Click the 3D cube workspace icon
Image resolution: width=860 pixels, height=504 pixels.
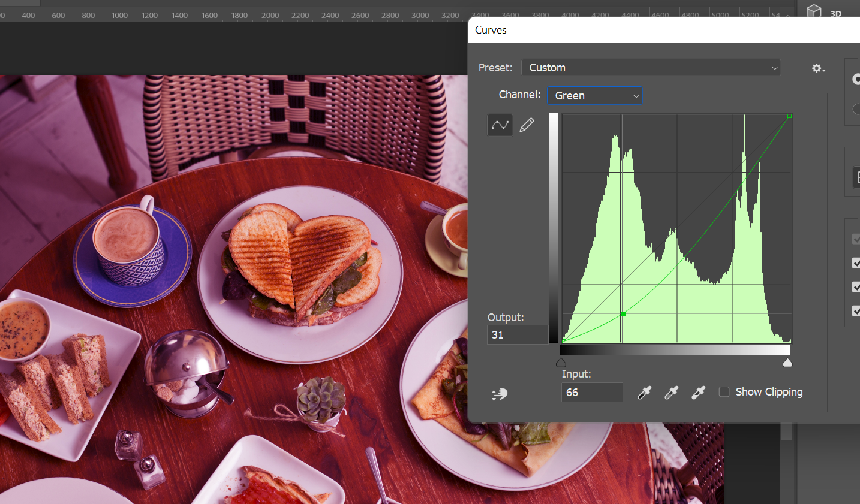[x=814, y=10]
